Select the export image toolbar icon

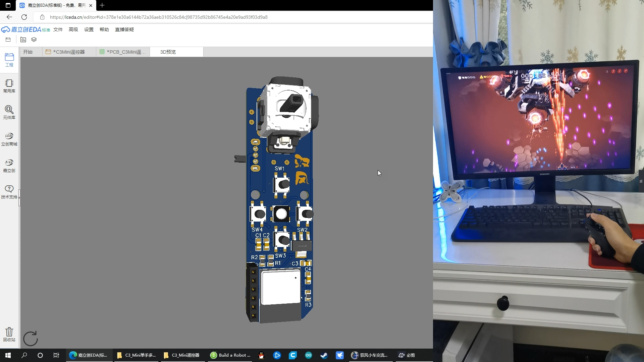[x=23, y=39]
